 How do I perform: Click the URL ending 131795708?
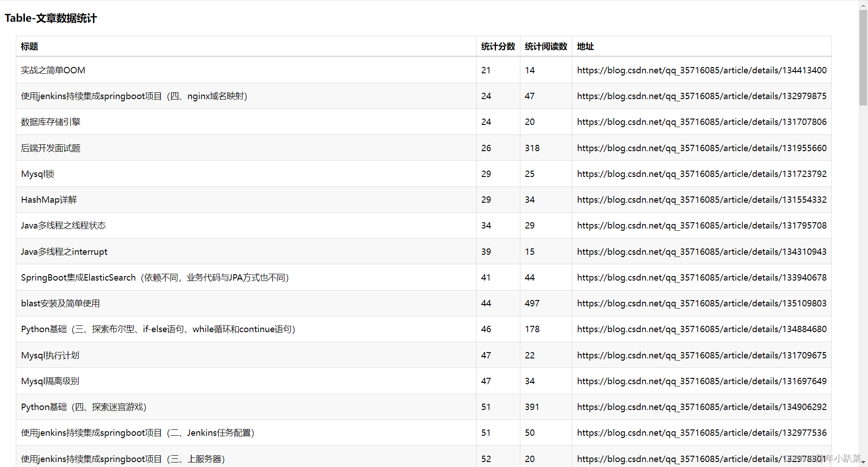coord(702,225)
